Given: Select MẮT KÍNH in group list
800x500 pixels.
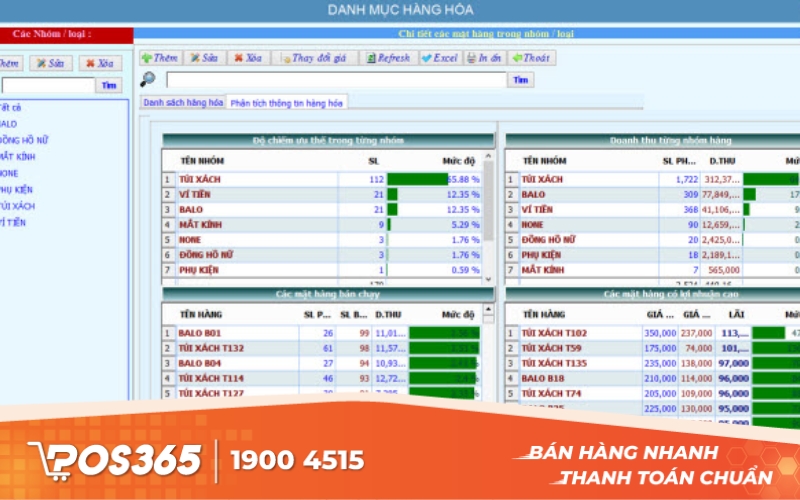Looking at the screenshot, I should pos(17,157).
